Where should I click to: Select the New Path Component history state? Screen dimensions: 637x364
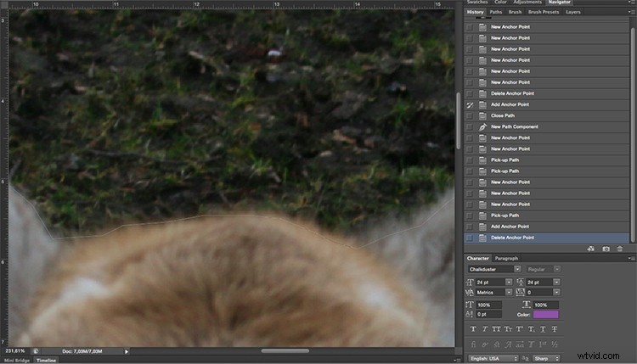pos(546,127)
